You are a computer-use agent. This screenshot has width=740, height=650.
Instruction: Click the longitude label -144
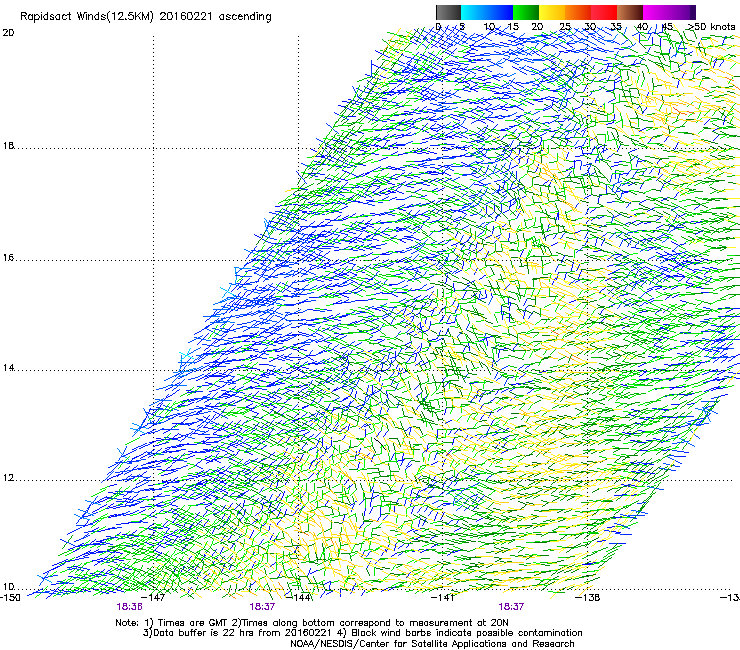pyautogui.click(x=300, y=598)
